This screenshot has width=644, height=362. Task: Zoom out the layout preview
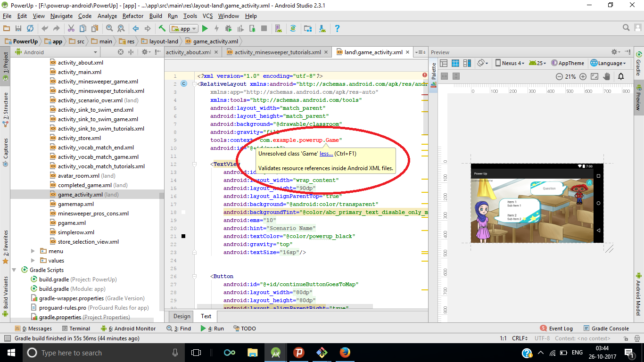tap(559, 76)
